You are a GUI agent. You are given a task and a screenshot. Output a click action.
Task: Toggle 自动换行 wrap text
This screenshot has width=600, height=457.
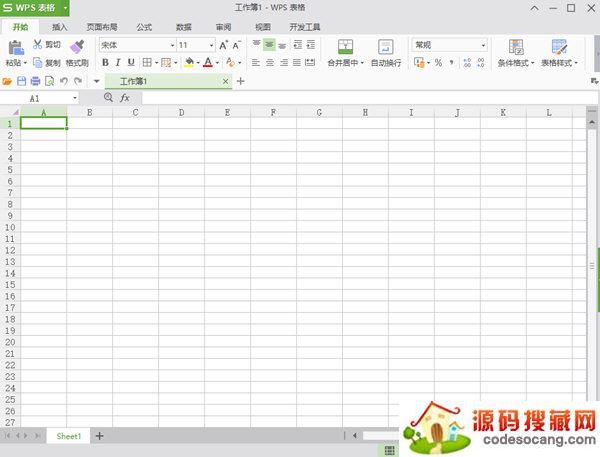(x=386, y=53)
